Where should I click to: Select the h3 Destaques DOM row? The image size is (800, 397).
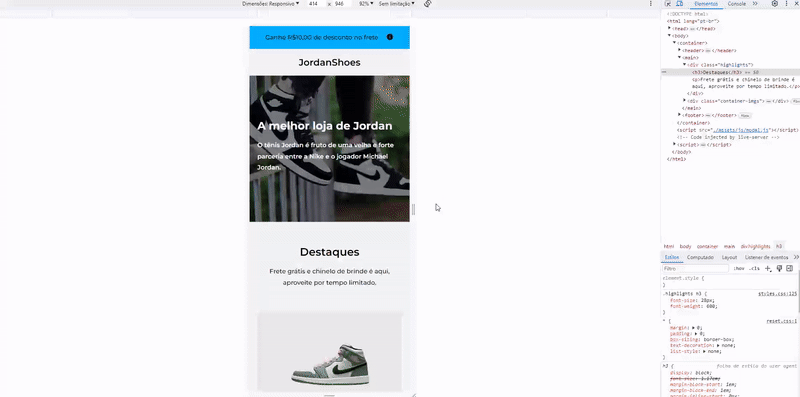click(x=730, y=72)
